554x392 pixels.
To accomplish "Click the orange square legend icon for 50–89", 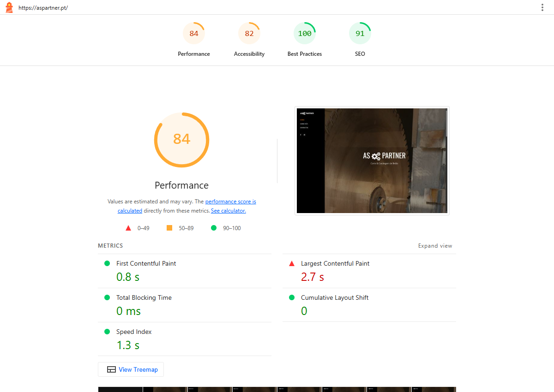I will click(x=169, y=228).
